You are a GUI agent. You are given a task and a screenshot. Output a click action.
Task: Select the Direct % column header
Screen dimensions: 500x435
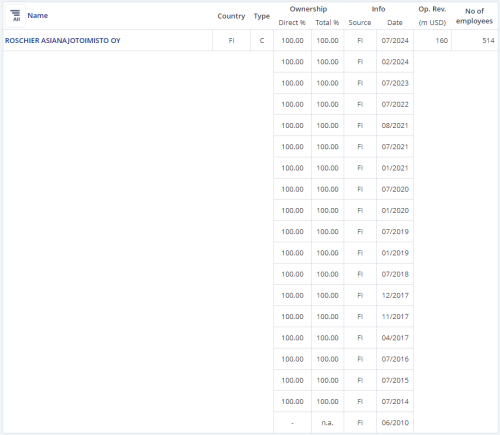(292, 23)
